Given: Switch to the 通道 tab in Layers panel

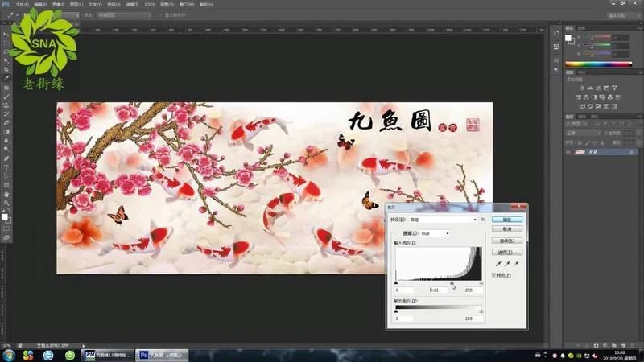Looking at the screenshot, I should pyautogui.click(x=582, y=117).
